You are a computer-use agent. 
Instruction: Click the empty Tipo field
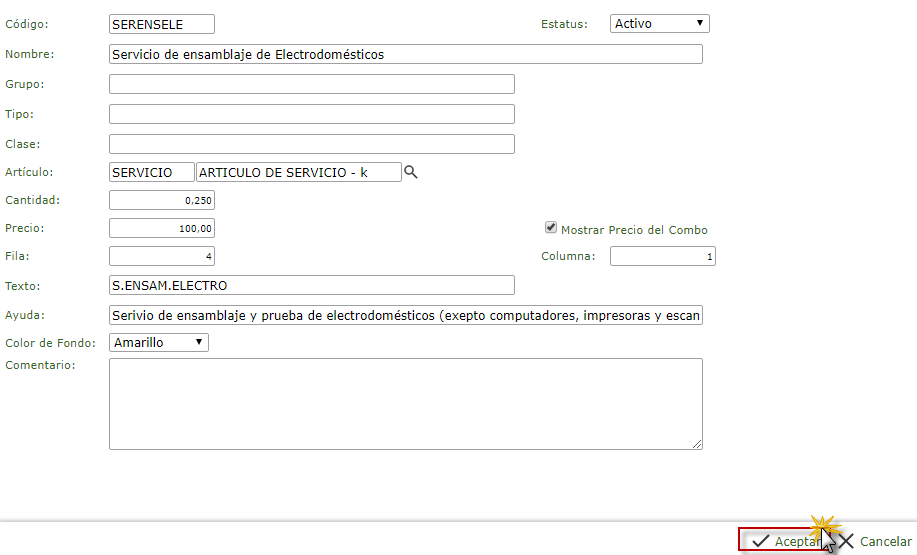point(311,114)
